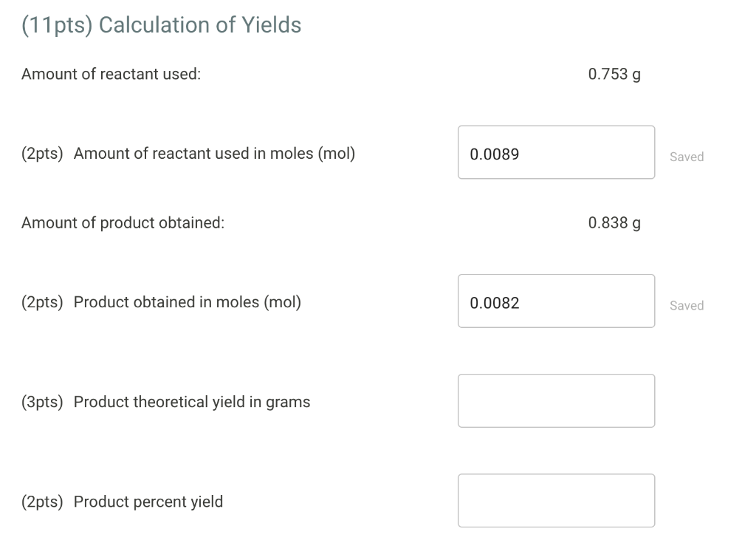Select the 2pts label for reactant moles
Viewport: 756px width, 543px height.
tap(41, 153)
